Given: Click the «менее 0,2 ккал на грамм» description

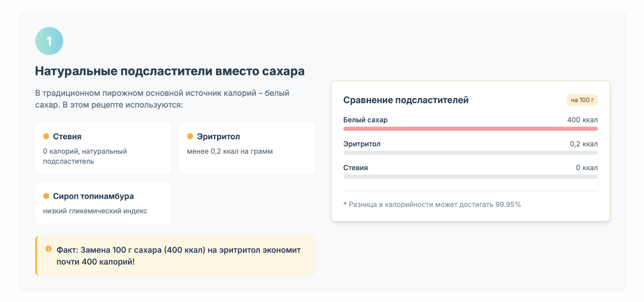Looking at the screenshot, I should (x=230, y=151).
